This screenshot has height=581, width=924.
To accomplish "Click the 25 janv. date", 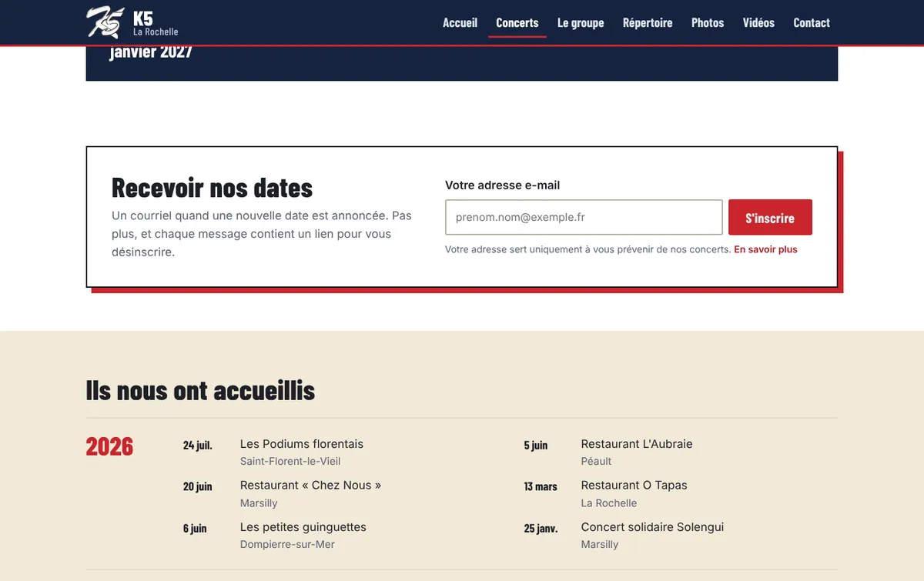I will pyautogui.click(x=541, y=528).
